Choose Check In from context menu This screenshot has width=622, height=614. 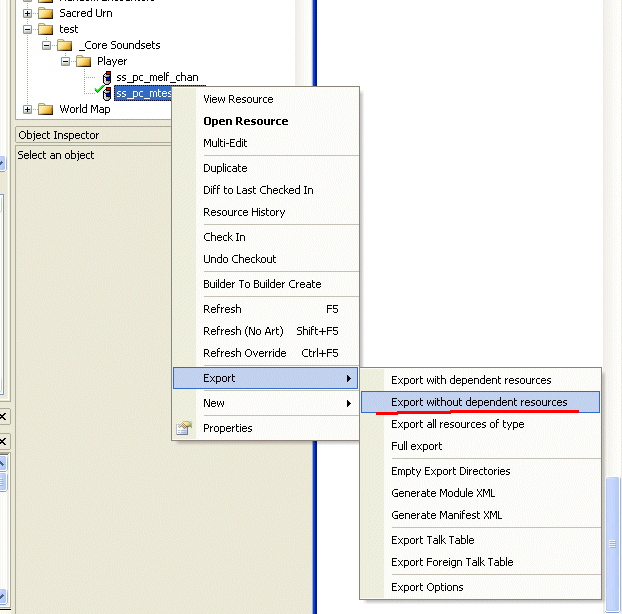click(224, 237)
